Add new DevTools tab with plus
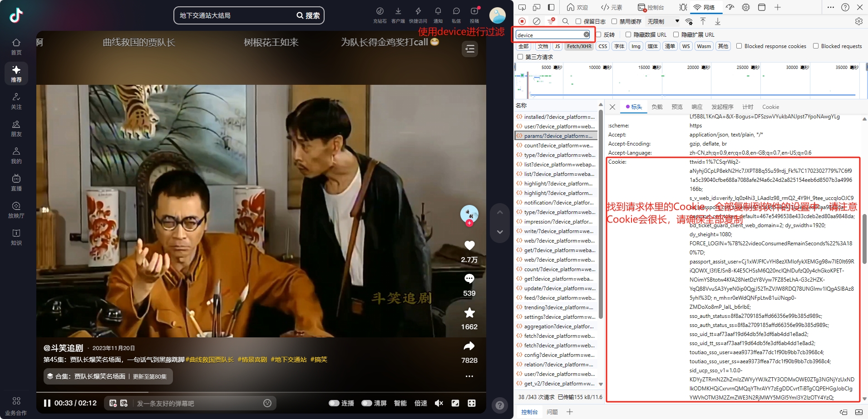The height and width of the screenshot is (419, 868). [777, 7]
